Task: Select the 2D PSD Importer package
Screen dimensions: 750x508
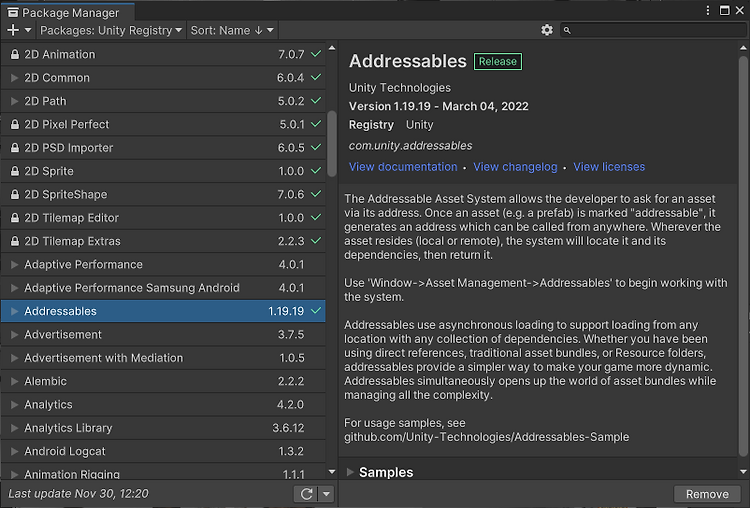Action: 163,148
